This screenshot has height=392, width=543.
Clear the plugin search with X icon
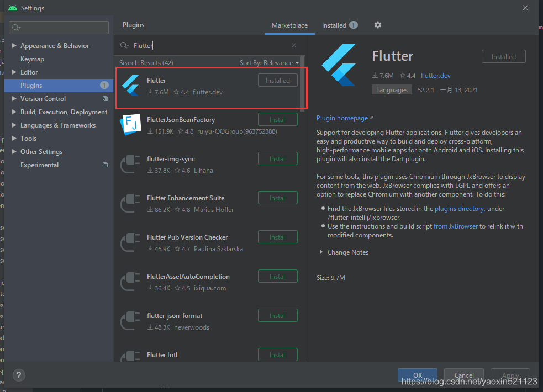click(x=294, y=45)
